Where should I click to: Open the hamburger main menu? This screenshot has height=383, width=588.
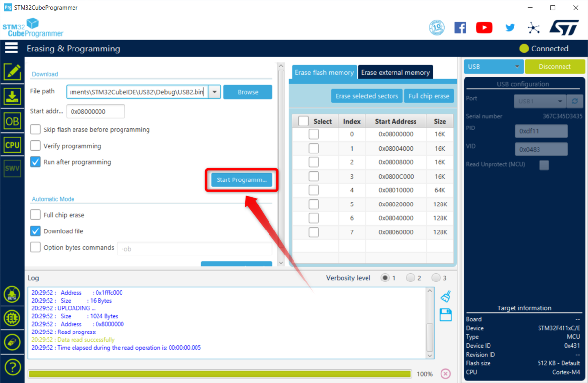coord(11,48)
